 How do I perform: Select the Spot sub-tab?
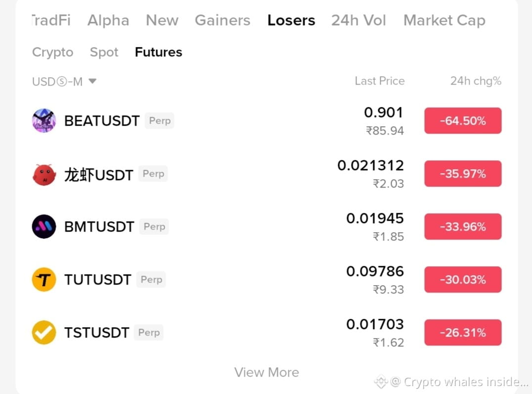point(104,52)
